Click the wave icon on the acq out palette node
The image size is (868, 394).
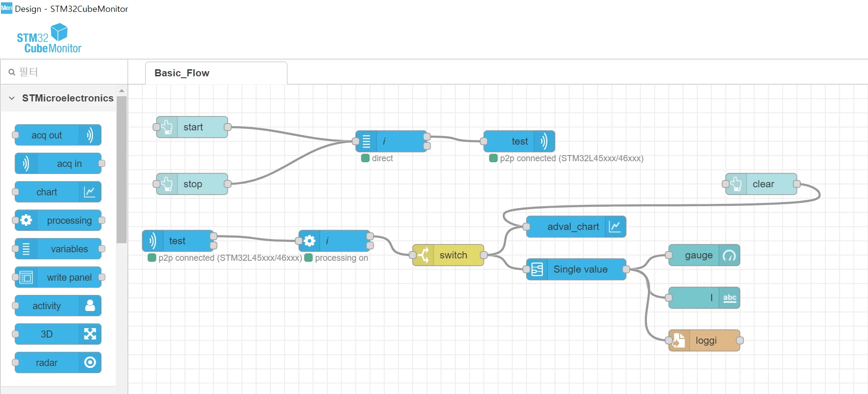point(90,135)
